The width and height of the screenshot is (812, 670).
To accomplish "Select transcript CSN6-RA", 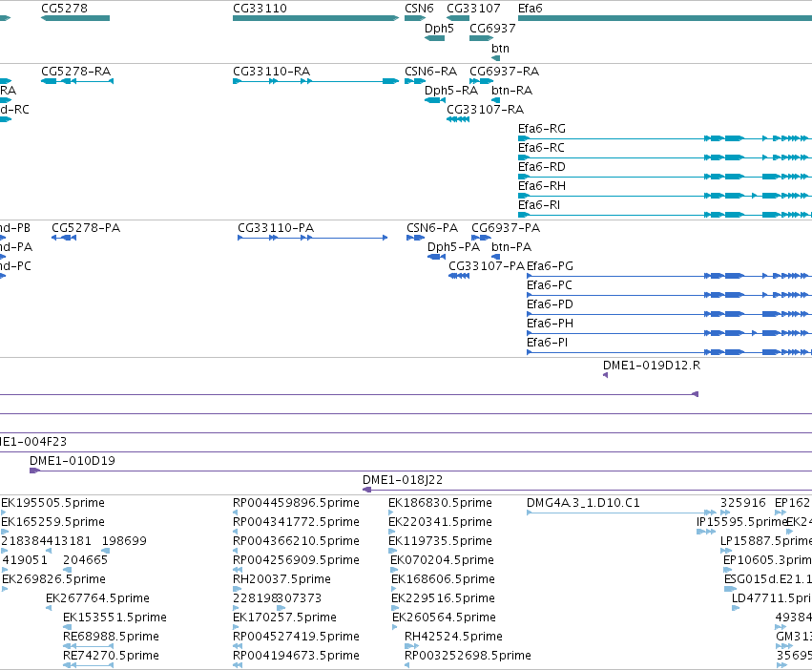I will click(x=431, y=71).
